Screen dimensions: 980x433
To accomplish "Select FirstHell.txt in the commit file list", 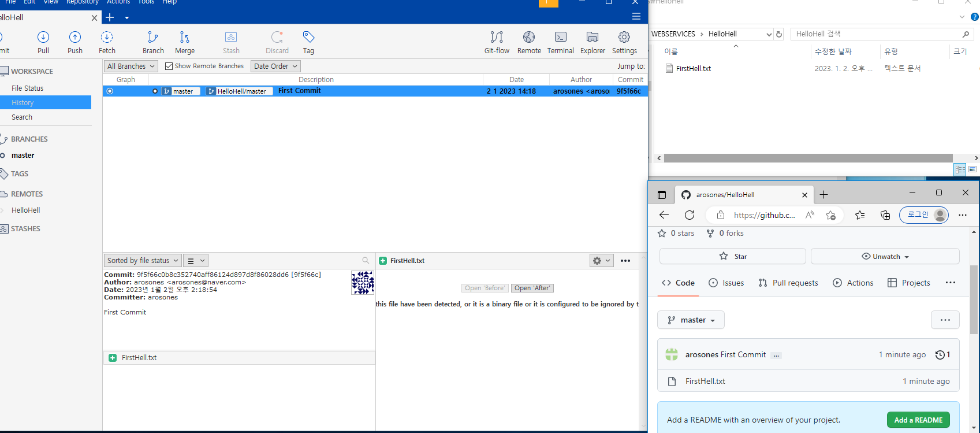I will click(x=239, y=358).
